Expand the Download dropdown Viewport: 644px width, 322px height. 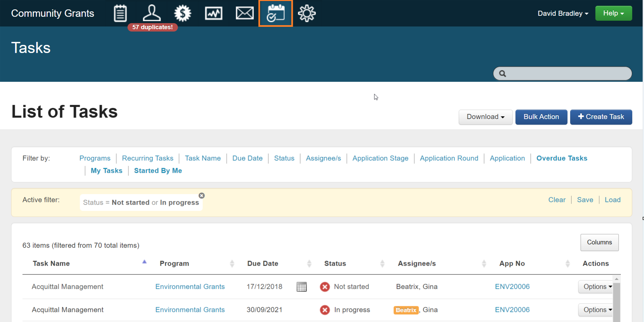click(485, 117)
